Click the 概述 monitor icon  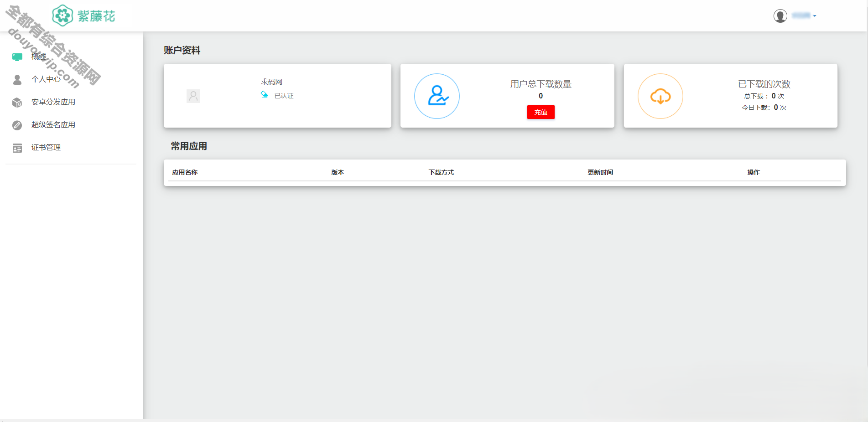coord(17,57)
